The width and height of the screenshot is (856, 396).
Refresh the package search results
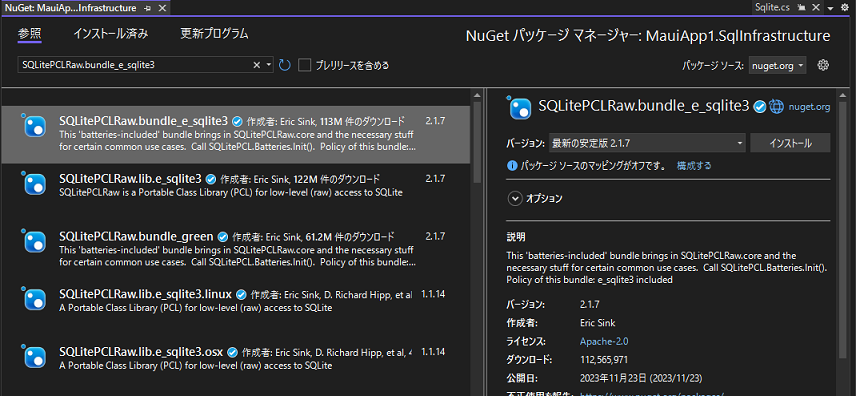[284, 65]
